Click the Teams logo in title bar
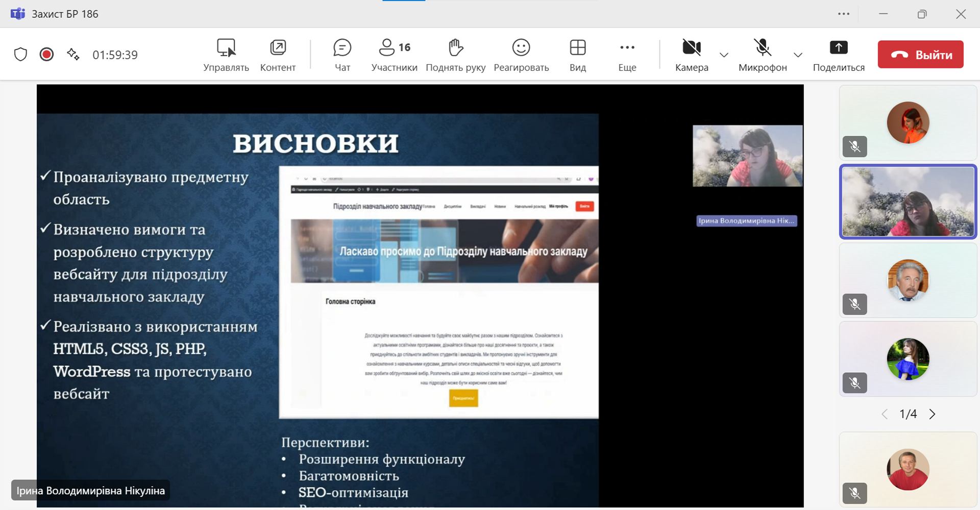The image size is (980, 510). click(x=18, y=14)
